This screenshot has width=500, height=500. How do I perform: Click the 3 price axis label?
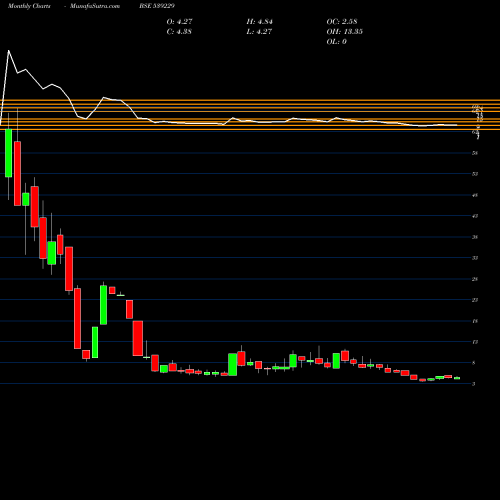[x=474, y=384]
